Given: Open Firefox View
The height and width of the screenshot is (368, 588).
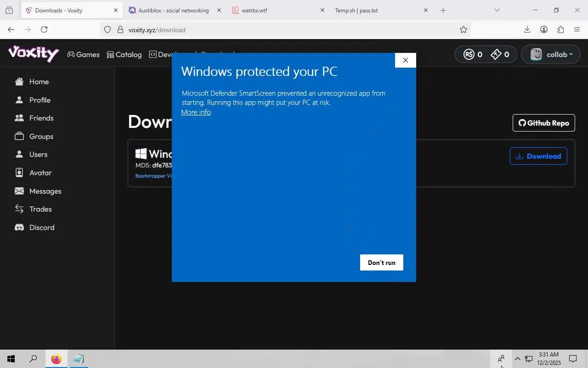Looking at the screenshot, I should coord(9,10).
